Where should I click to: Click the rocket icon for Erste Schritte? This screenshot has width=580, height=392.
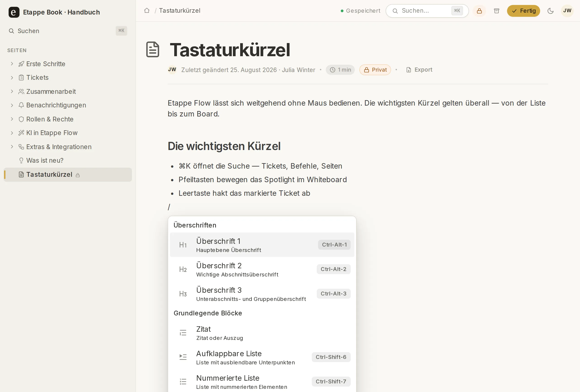click(x=21, y=64)
